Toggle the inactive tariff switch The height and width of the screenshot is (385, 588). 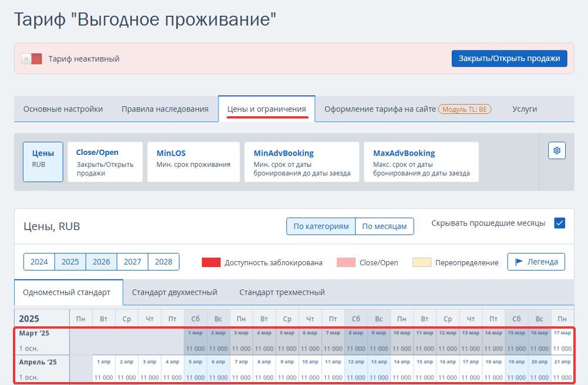coord(32,59)
